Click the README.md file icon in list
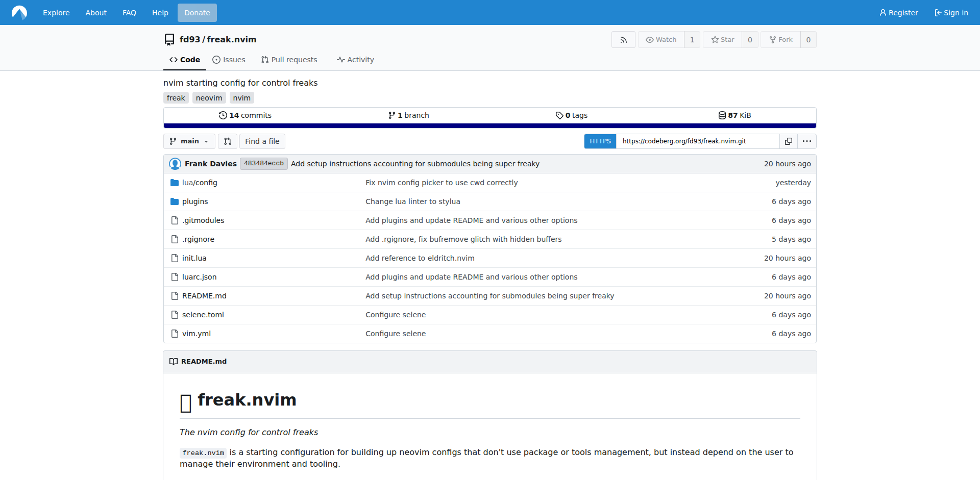The height and width of the screenshot is (480, 980). click(x=175, y=296)
